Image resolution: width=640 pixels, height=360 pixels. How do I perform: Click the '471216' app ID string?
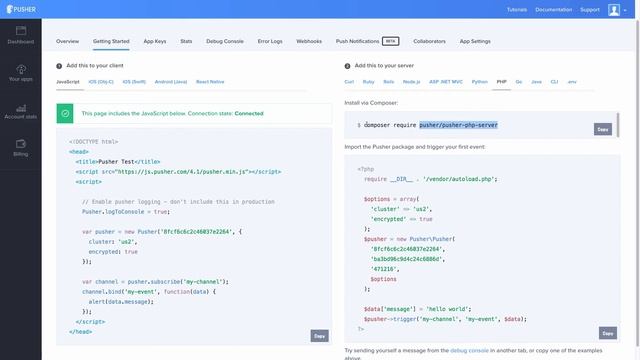point(384,269)
